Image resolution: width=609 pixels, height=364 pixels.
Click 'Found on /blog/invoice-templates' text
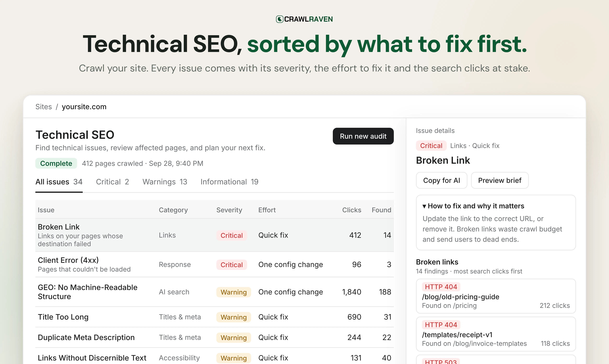coord(474,344)
